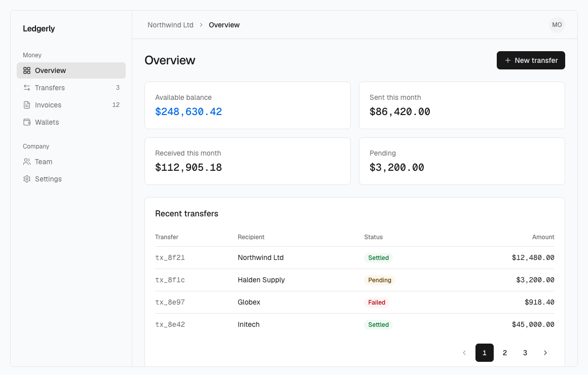The image size is (588, 375).
Task: Click the $86,420.00 sent this month value
Action: click(x=400, y=112)
